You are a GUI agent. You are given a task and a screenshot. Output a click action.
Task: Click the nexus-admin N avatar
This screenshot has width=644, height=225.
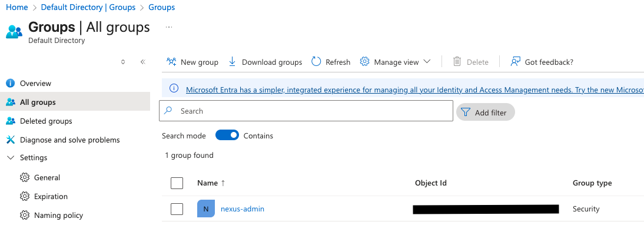pyautogui.click(x=206, y=209)
